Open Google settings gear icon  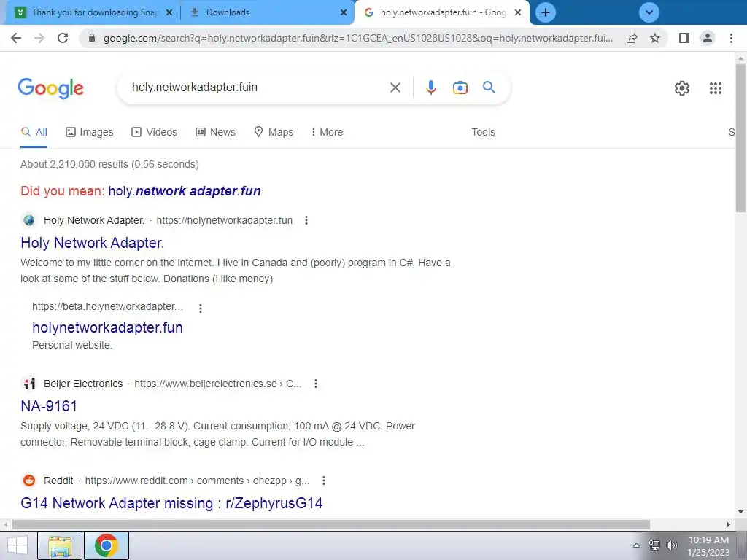tap(682, 88)
